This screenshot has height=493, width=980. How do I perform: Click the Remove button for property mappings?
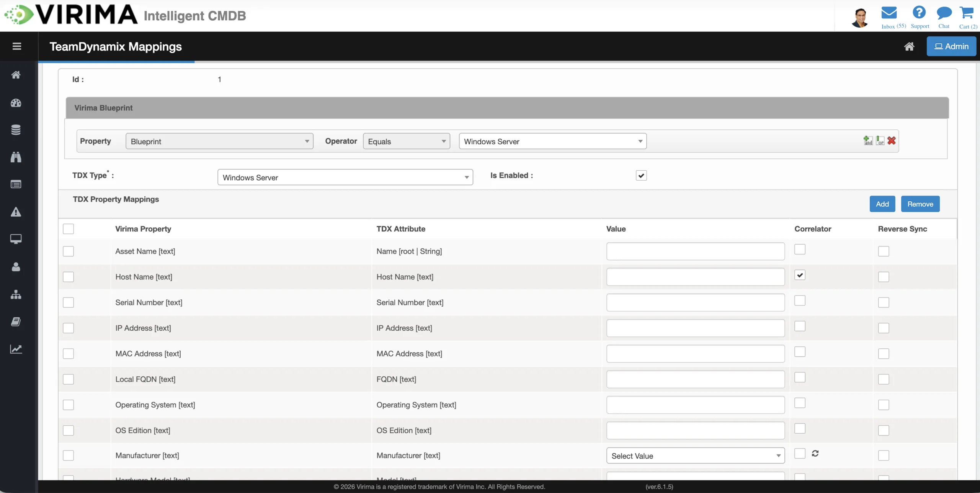(x=920, y=204)
